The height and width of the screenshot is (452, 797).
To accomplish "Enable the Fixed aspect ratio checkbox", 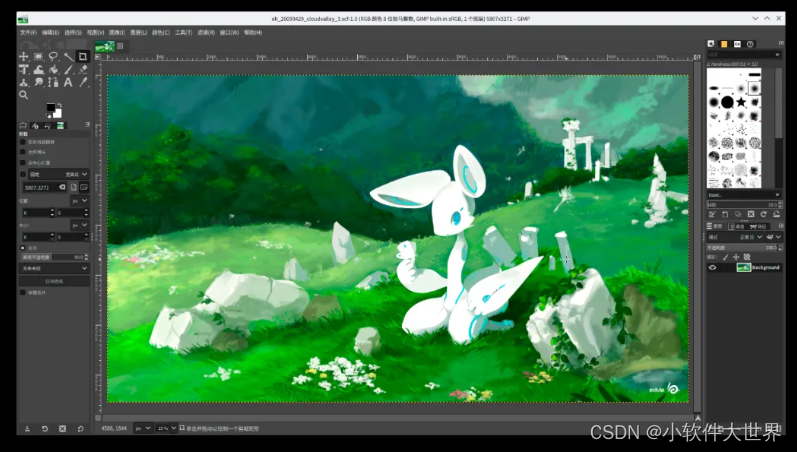I will coord(22,174).
